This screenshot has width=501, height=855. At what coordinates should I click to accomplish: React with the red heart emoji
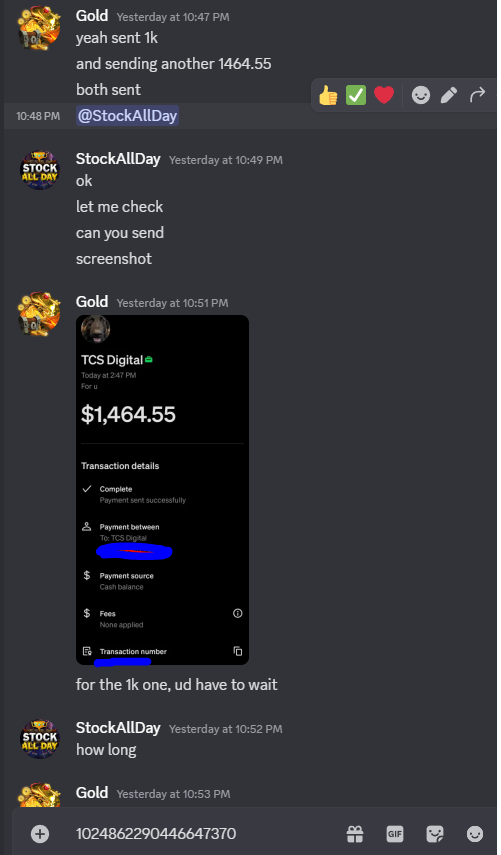click(384, 96)
